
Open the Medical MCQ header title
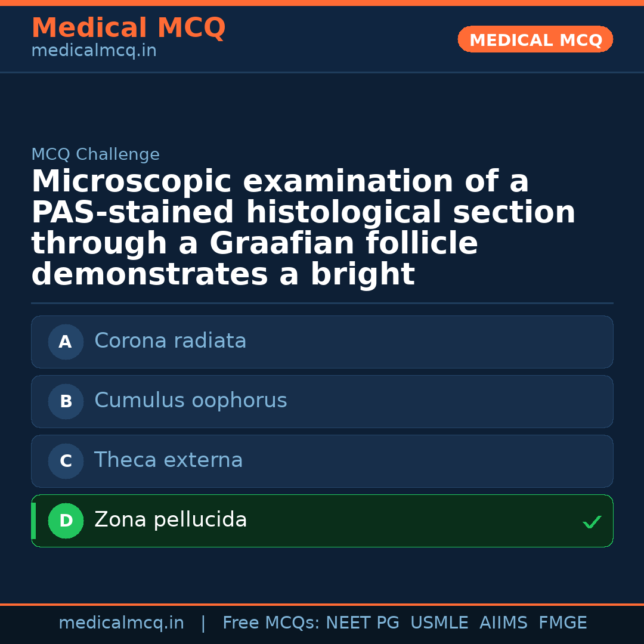click(x=128, y=28)
